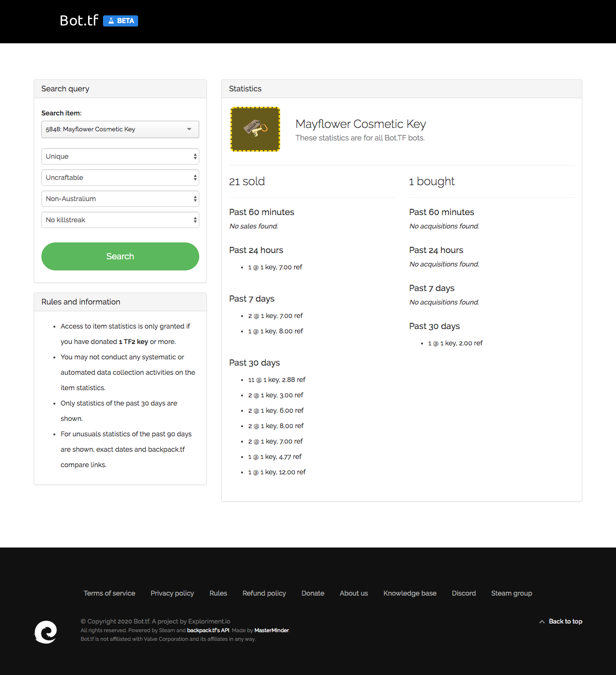Click the BETA flask badge
This screenshot has height=675, width=616.
[x=120, y=21]
